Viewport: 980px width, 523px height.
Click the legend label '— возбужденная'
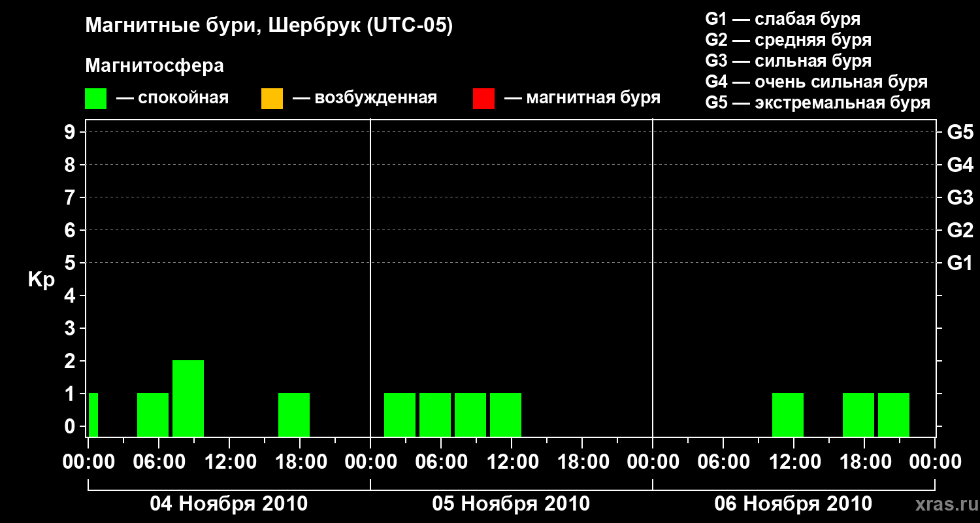click(365, 98)
